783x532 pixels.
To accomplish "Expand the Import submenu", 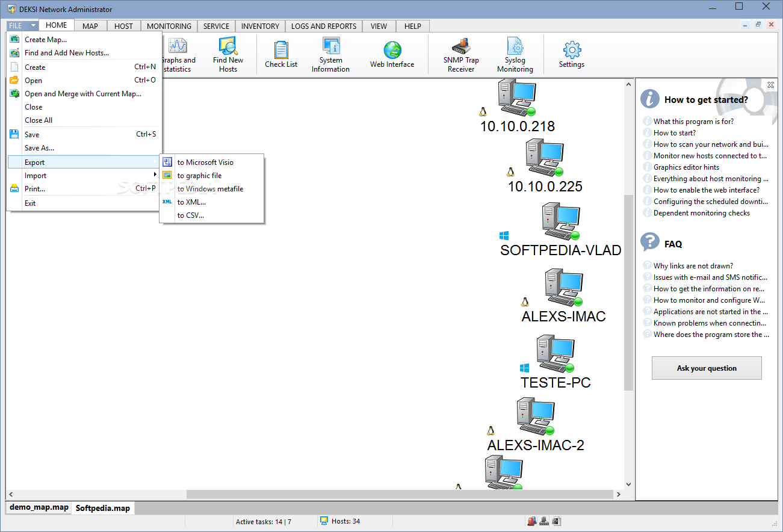I will click(84, 176).
